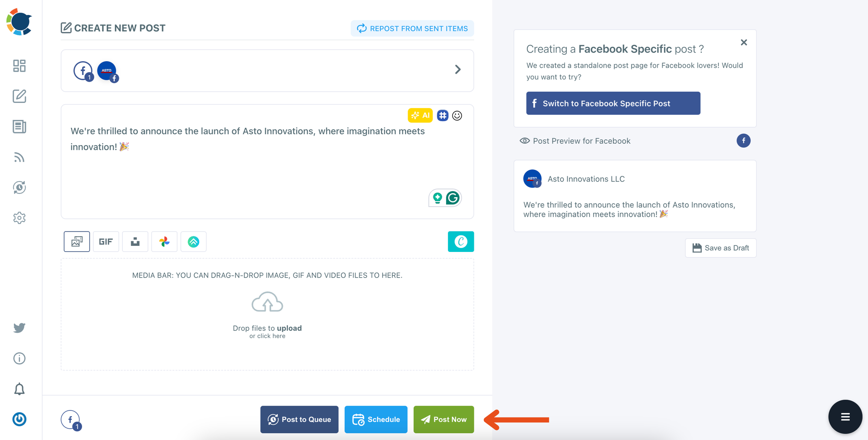Click Repost From Sent Items

412,29
